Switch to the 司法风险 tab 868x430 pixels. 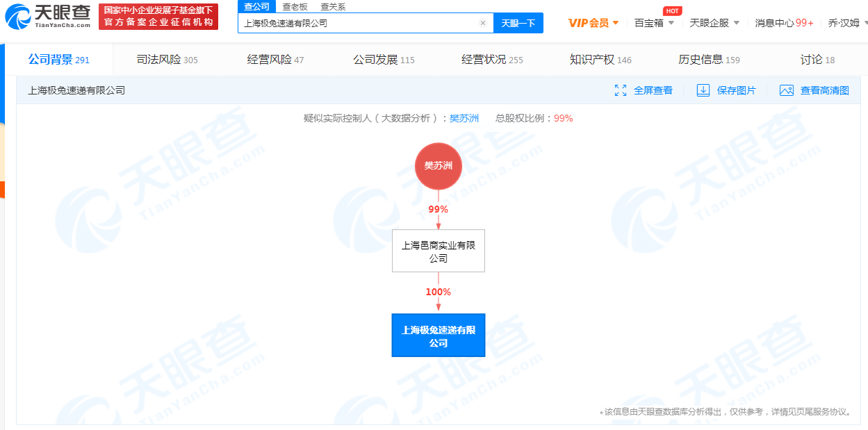tap(167, 60)
